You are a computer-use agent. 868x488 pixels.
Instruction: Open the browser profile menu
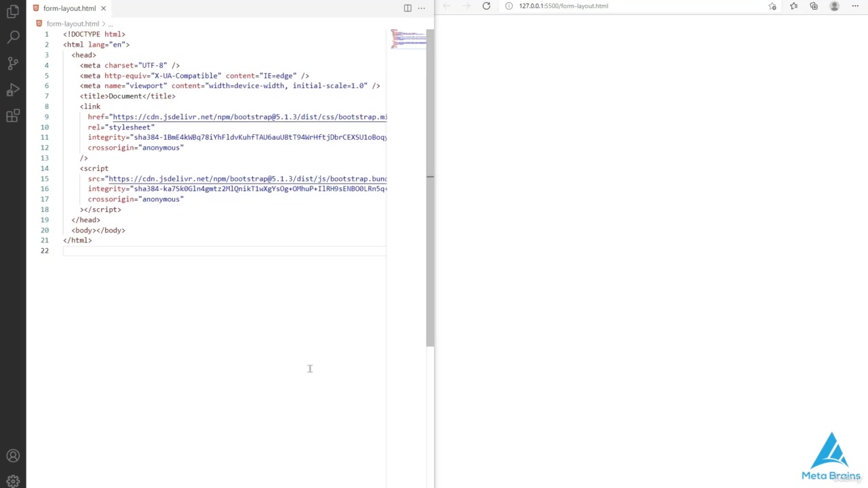(x=835, y=6)
